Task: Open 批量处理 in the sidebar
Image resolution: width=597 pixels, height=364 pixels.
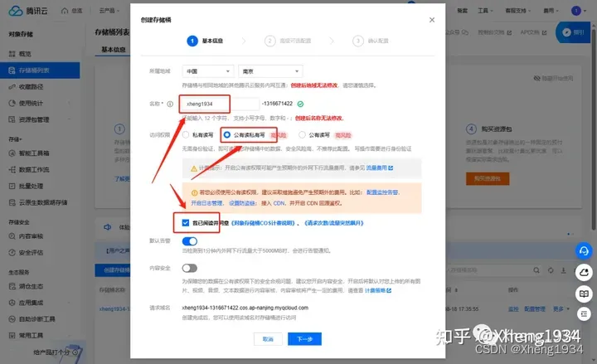Action: (x=32, y=186)
